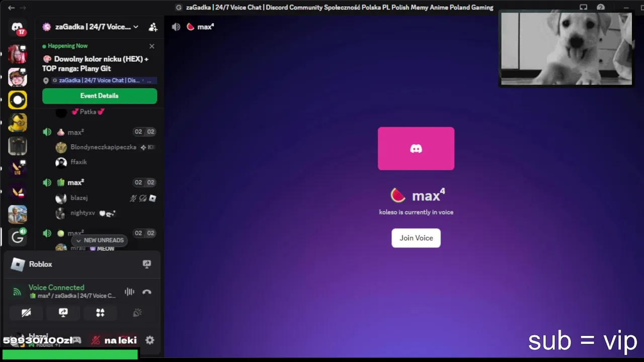The width and height of the screenshot is (644, 362).
Task: Open the inbox icon in title bar
Action: tap(583, 8)
